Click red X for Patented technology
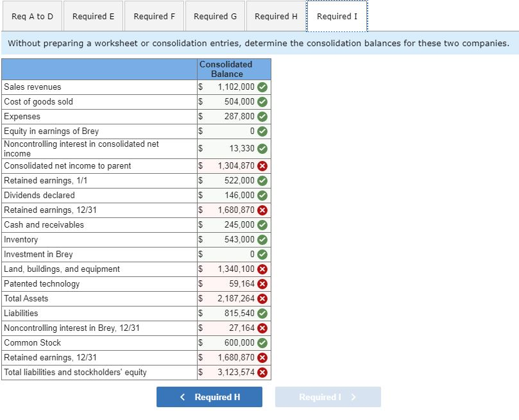 (262, 284)
